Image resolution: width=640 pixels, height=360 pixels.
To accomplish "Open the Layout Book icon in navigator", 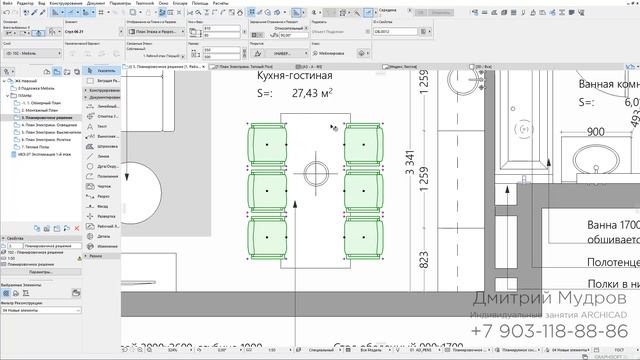I will coord(67,72).
